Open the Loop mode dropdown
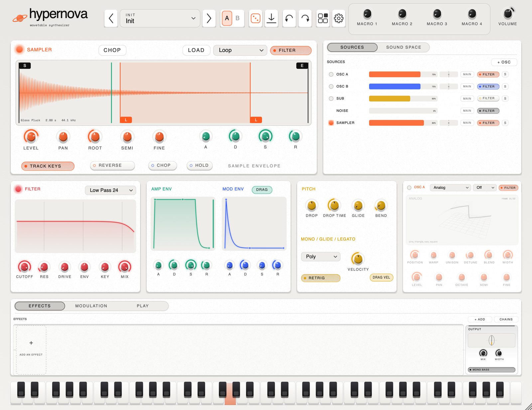The height and width of the screenshot is (410, 532). 240,50
